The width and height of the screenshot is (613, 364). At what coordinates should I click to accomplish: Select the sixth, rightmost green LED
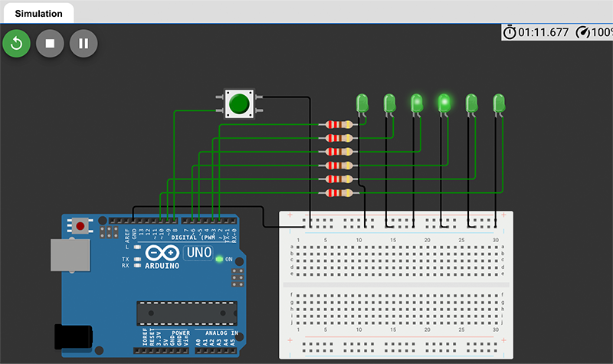pos(499,103)
